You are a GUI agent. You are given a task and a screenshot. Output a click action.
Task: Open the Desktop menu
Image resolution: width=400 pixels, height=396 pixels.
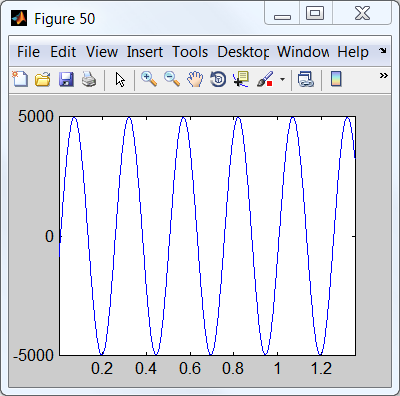coord(243,52)
